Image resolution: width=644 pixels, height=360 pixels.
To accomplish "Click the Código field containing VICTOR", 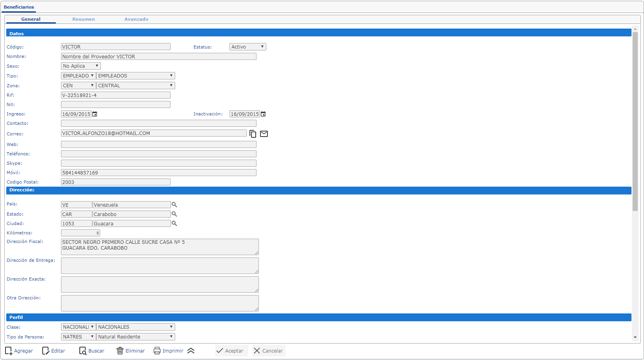I will coord(116,47).
